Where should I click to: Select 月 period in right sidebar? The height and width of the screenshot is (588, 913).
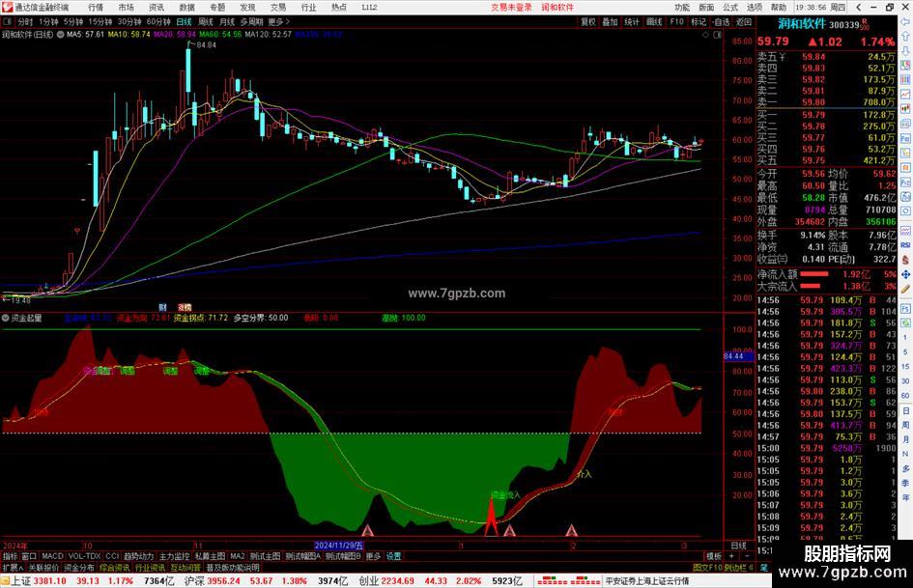pos(905,439)
